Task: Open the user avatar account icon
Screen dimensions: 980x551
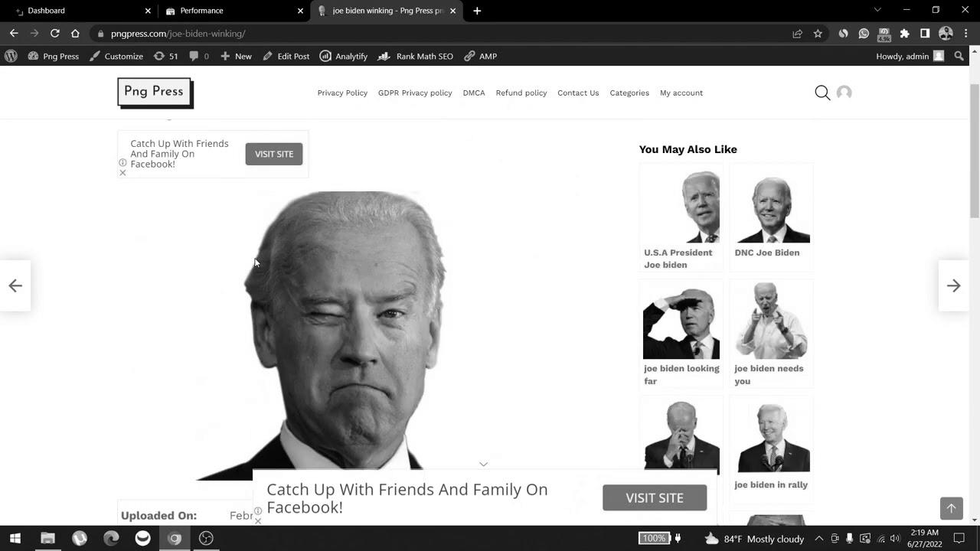Action: pos(844,93)
